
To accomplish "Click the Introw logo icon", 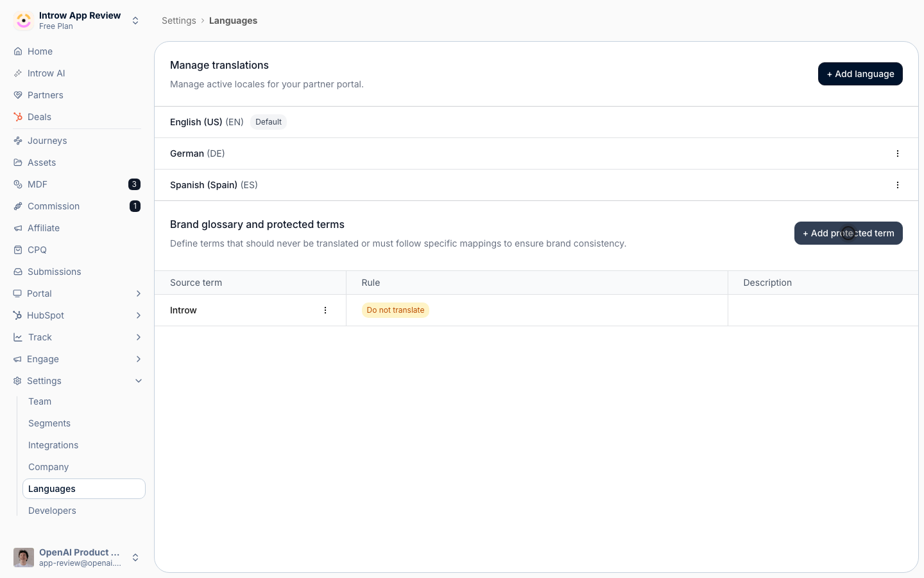I will [24, 21].
